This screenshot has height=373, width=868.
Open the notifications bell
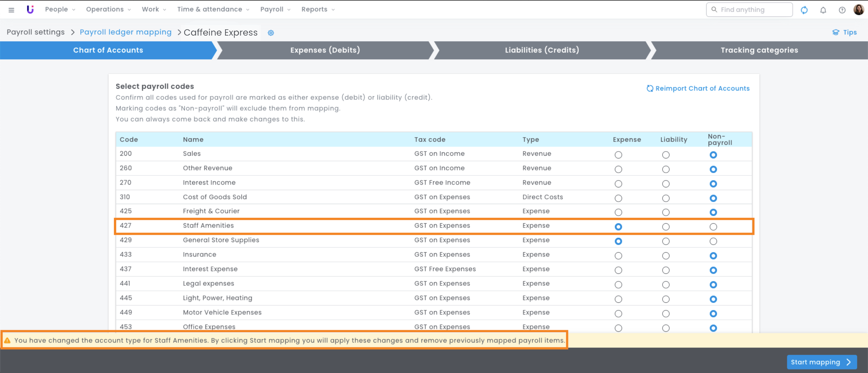(823, 10)
